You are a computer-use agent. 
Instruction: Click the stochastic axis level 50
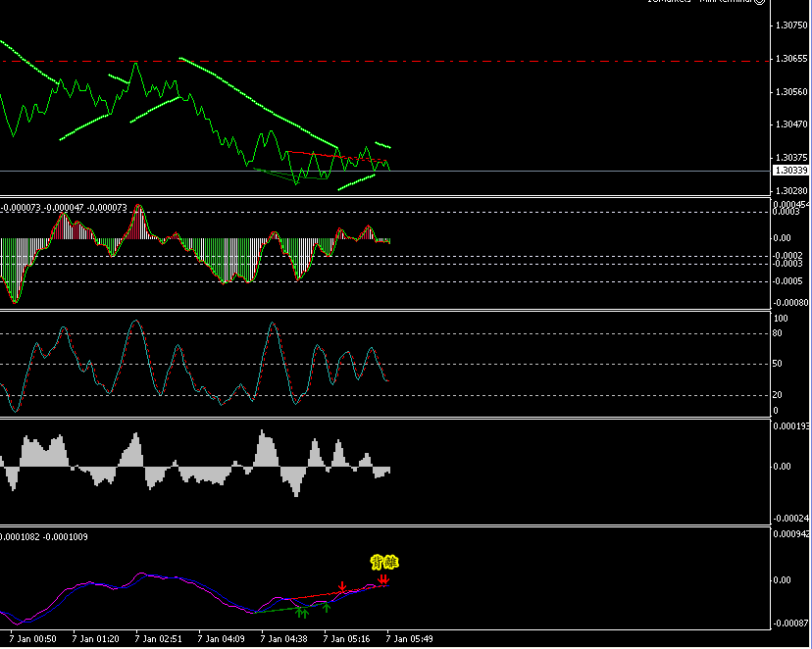(778, 364)
